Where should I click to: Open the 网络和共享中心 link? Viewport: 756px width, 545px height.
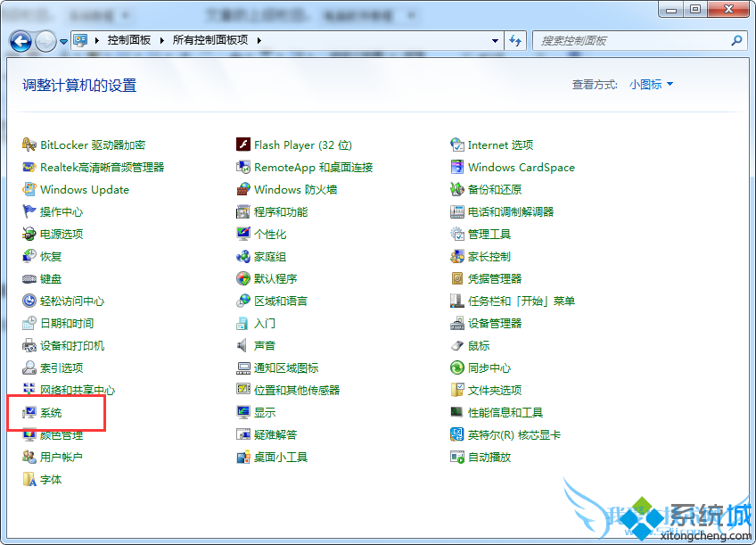[x=78, y=390]
